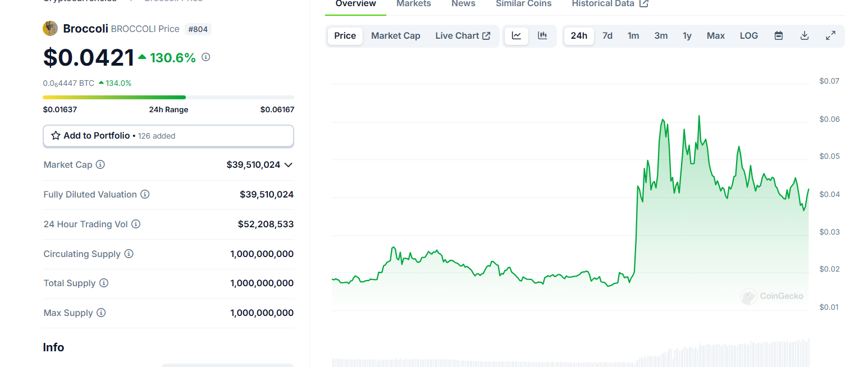The height and width of the screenshot is (367, 868).
Task: Click the $0.07 y-axis label
Action: point(829,81)
